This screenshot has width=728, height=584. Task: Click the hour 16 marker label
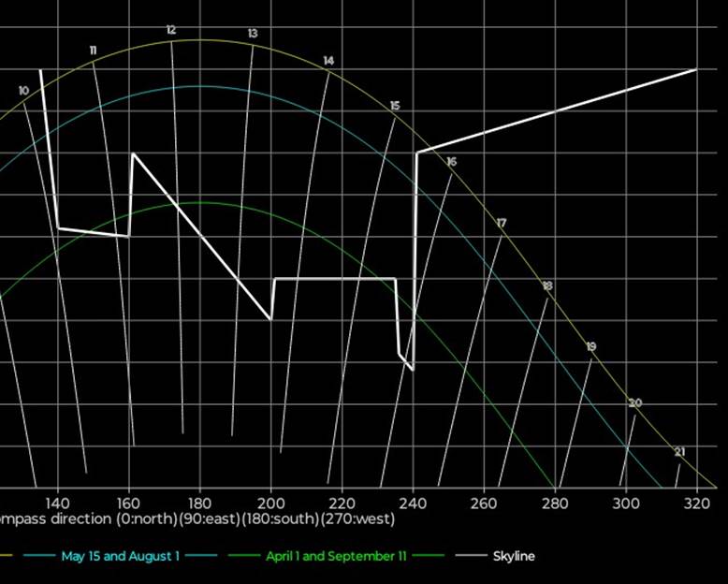point(452,162)
